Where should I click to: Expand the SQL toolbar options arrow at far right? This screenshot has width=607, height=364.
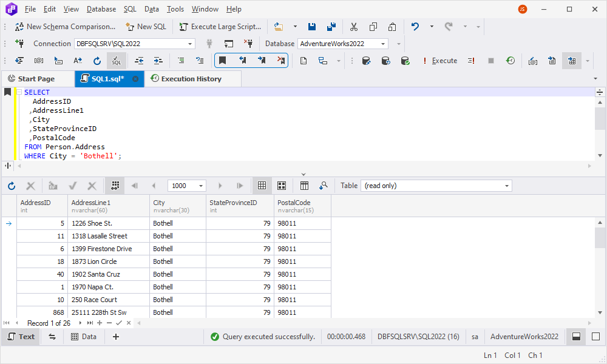pyautogui.click(x=588, y=61)
